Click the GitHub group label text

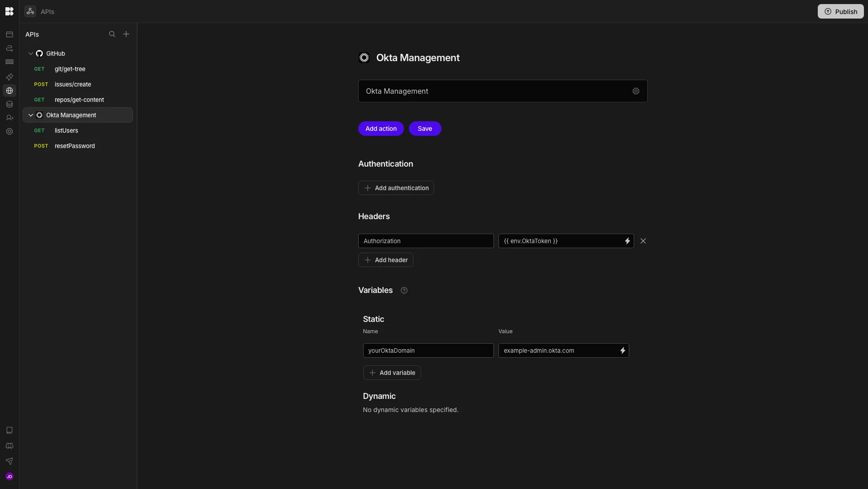56,53
